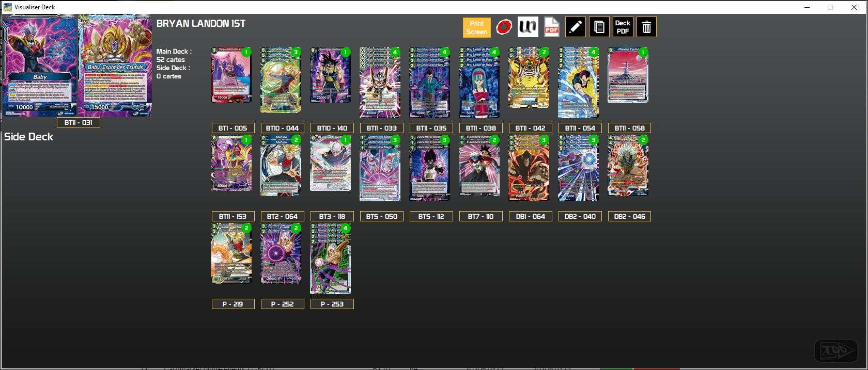Click the Visualiser Deck app icon in title bar
Image resolution: width=868 pixels, height=370 pixels.
coord(8,7)
